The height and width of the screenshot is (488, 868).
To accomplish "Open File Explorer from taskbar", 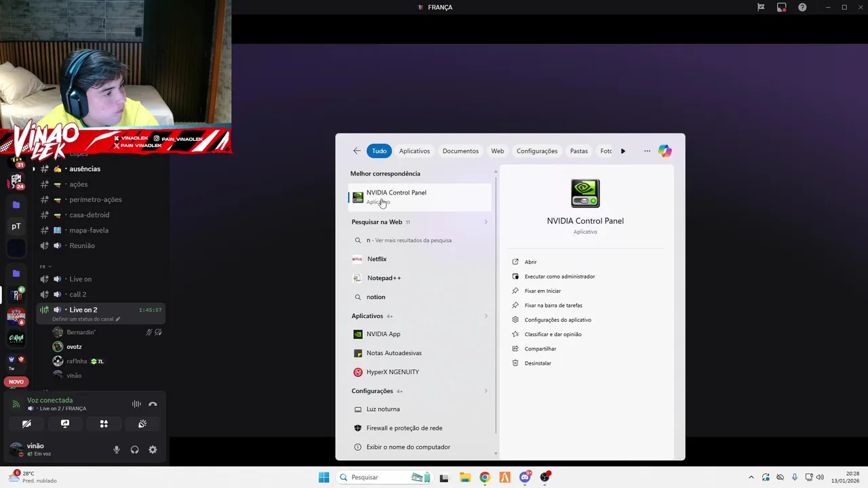I will 465,477.
